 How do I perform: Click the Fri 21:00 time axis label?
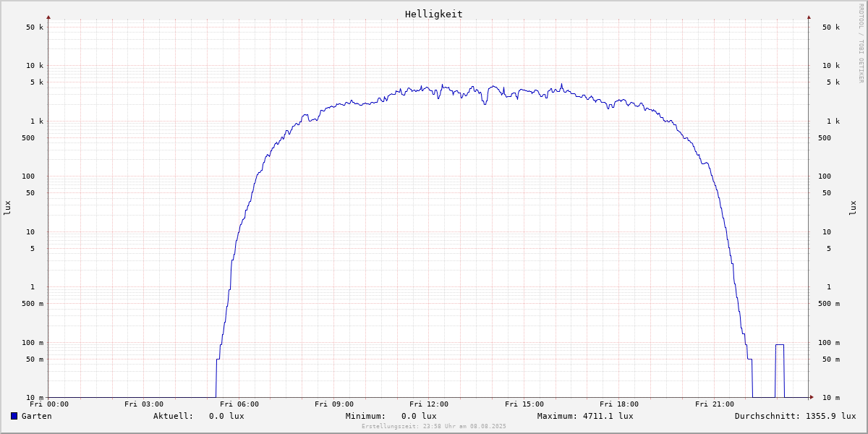[x=715, y=404]
